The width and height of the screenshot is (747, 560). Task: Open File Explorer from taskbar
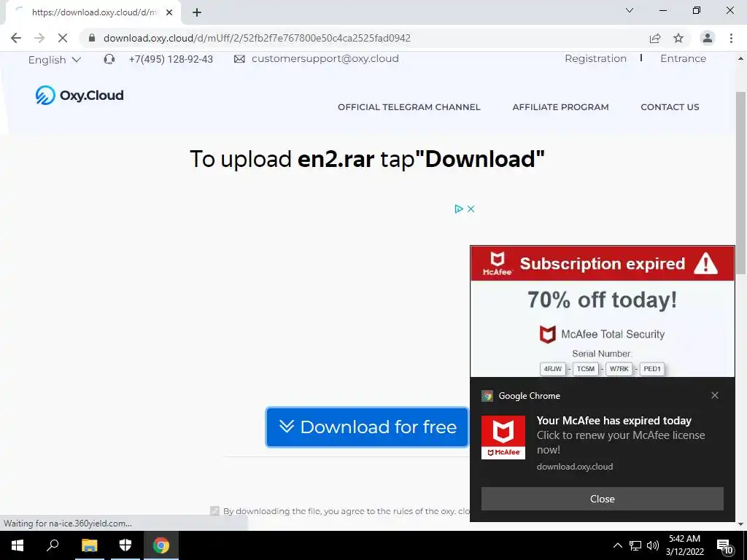pos(89,545)
